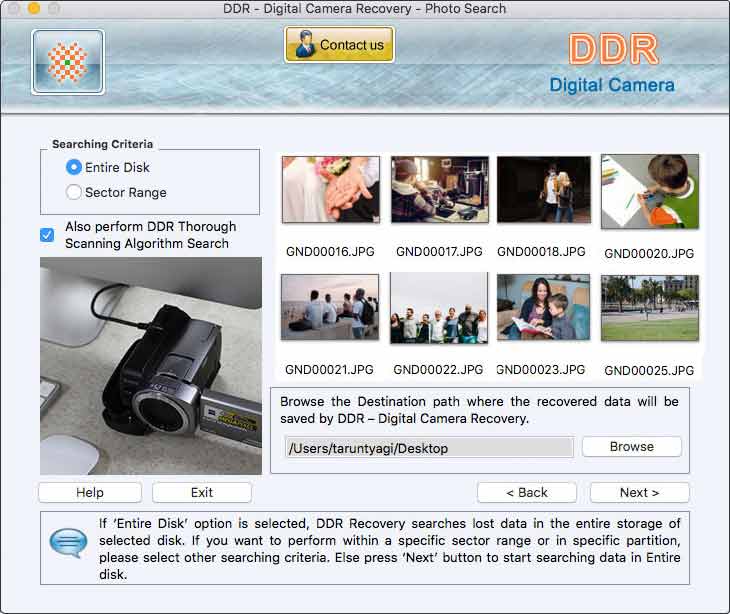The width and height of the screenshot is (730, 614).
Task: Select the GND00017.JPG thumbnail
Action: pos(439,189)
